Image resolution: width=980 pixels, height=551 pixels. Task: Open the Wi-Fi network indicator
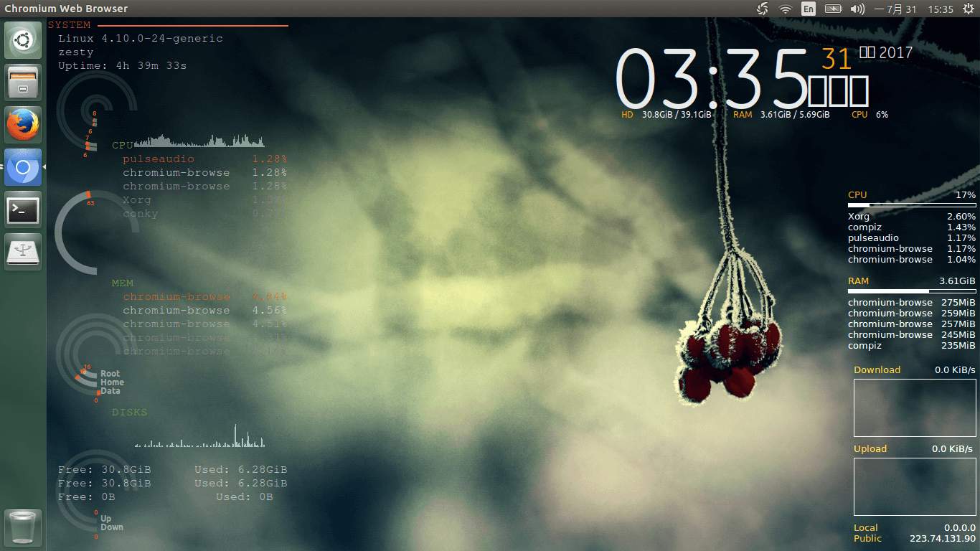click(786, 9)
